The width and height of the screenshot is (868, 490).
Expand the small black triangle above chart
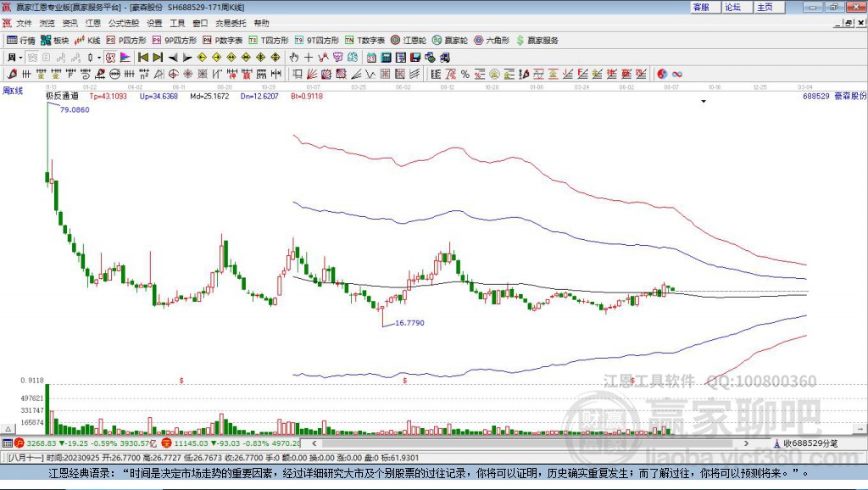click(x=704, y=102)
